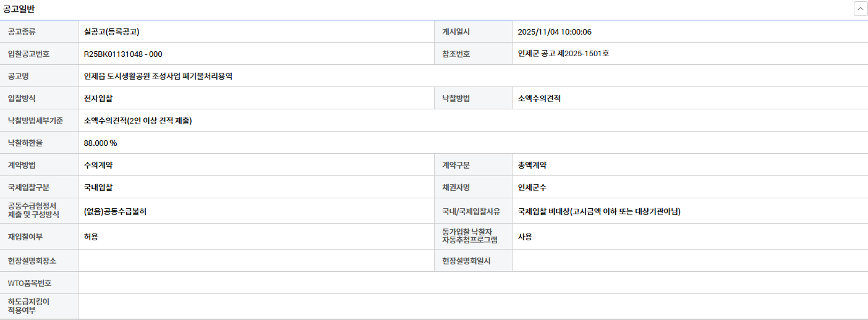The width and height of the screenshot is (868, 320).
Task: Collapse the 공고일반 section with the chevron
Action: click(x=860, y=9)
